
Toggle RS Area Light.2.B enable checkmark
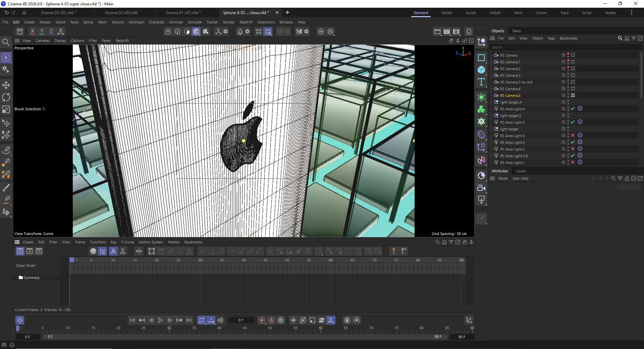(573, 156)
